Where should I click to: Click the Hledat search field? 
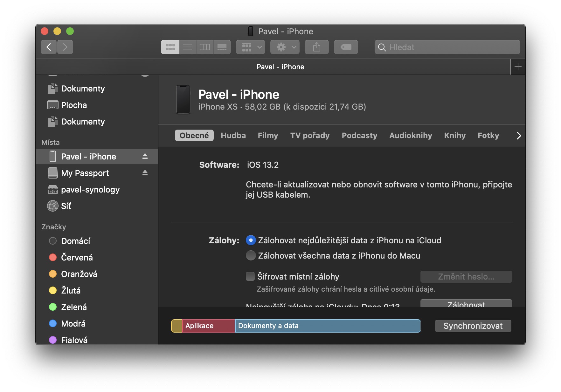[447, 47]
